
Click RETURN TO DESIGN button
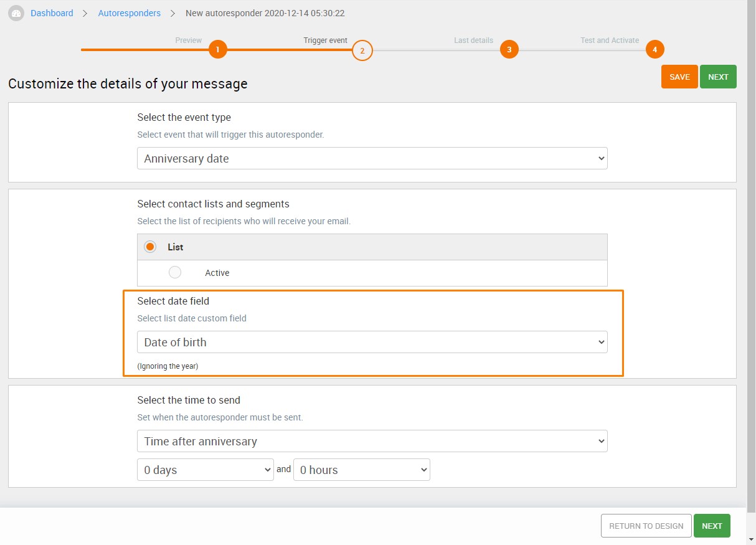(646, 526)
